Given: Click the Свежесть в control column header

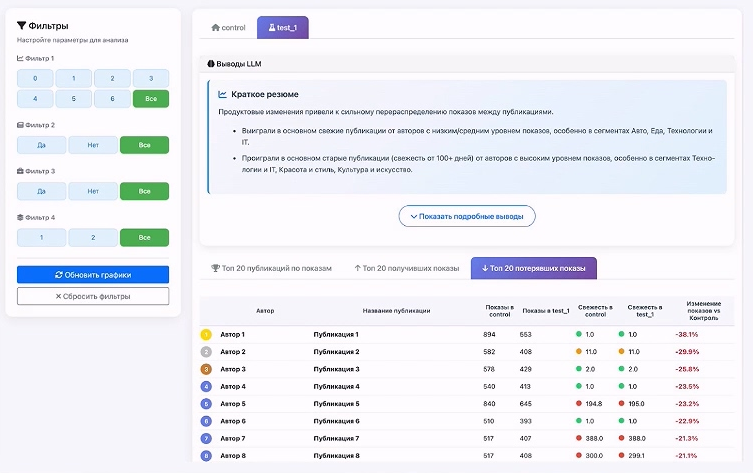Looking at the screenshot, I should pos(595,311).
